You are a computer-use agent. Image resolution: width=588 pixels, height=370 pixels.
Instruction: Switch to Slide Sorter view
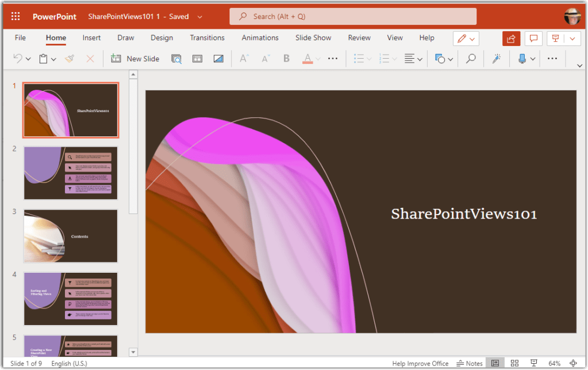point(514,363)
